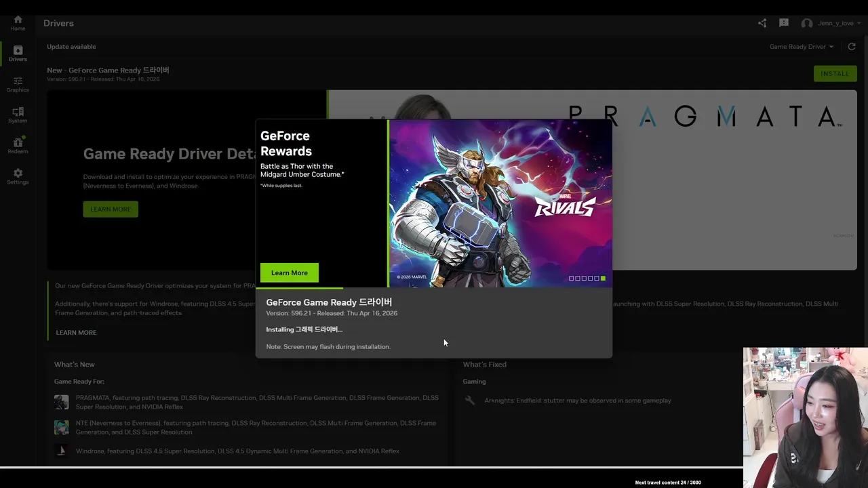Open the account menu arrow by Jenn_y_love
868x488 pixels.
tap(859, 23)
